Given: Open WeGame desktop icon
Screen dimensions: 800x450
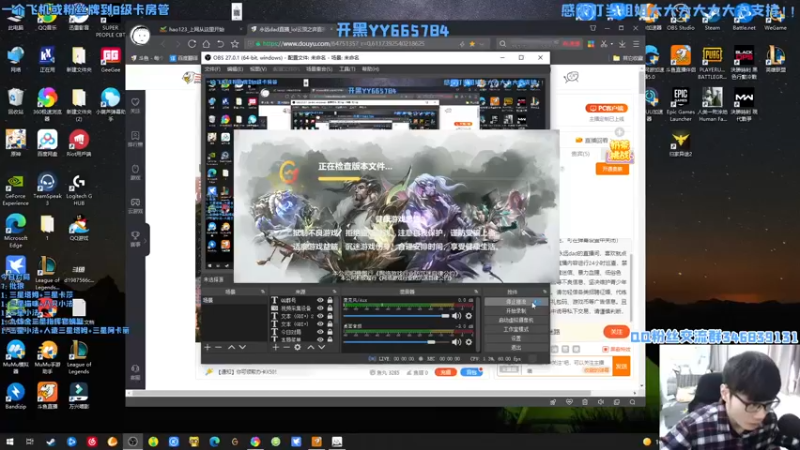Looking at the screenshot, I should (776, 19).
